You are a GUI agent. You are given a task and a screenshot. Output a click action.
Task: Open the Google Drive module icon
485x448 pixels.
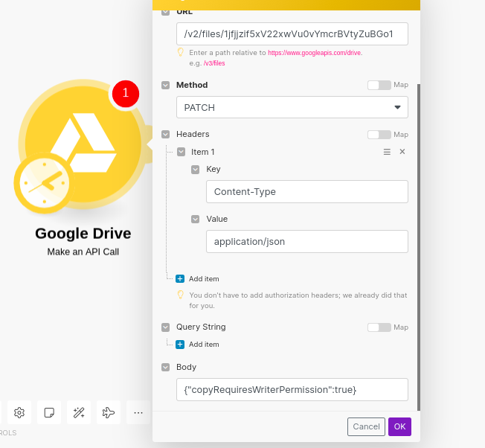coord(83,144)
